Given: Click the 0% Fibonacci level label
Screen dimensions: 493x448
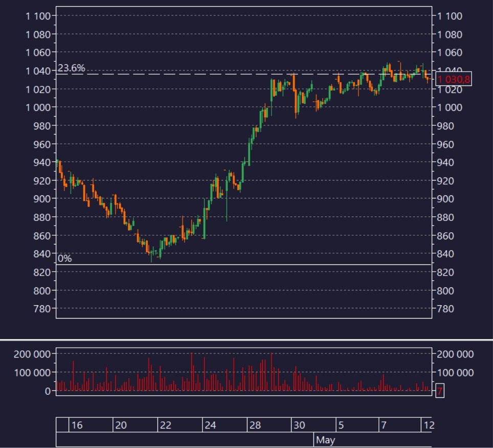Looking at the screenshot, I should 65,258.
